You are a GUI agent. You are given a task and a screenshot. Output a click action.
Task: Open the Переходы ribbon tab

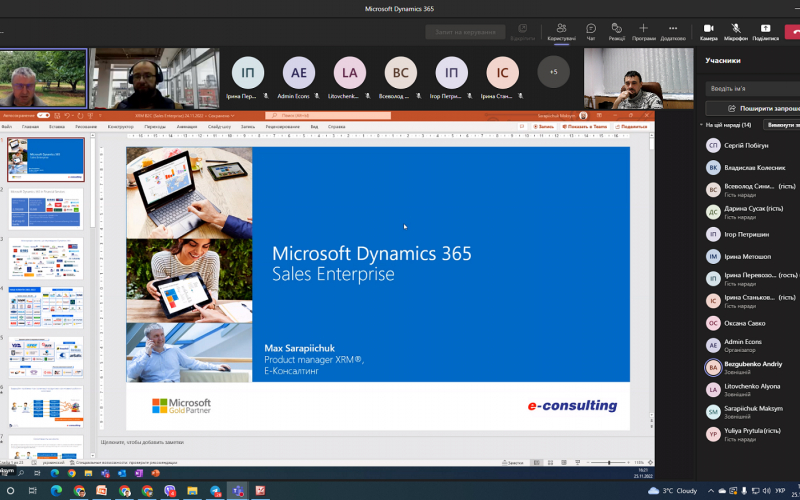(155, 127)
